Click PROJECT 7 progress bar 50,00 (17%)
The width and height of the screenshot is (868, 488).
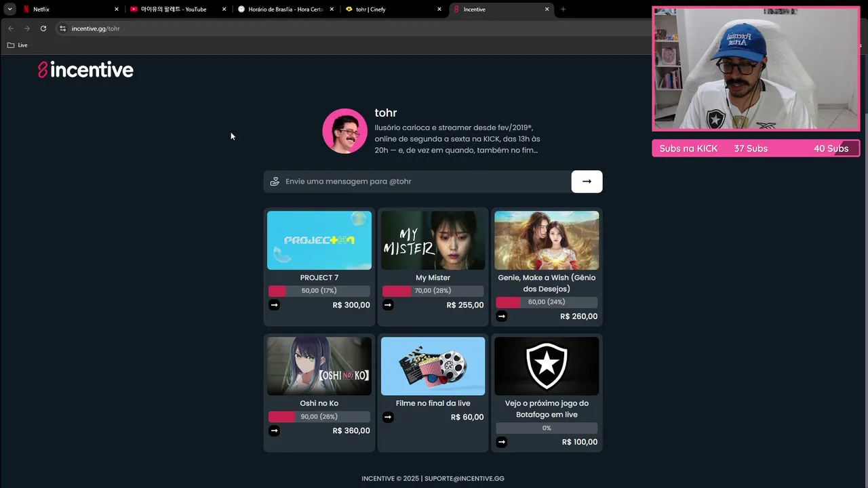(x=319, y=291)
